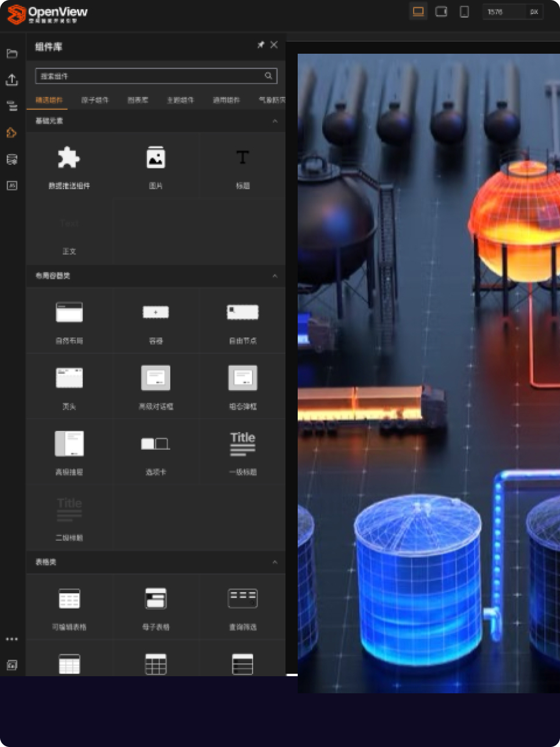Pick the 查询筛选 query filter component
The image size is (560, 747).
(243, 599)
